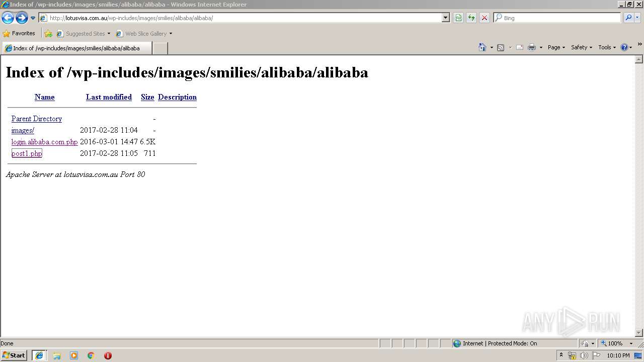Open search provider dropdown arrow
This screenshot has height=362, width=644.
[x=637, y=18]
